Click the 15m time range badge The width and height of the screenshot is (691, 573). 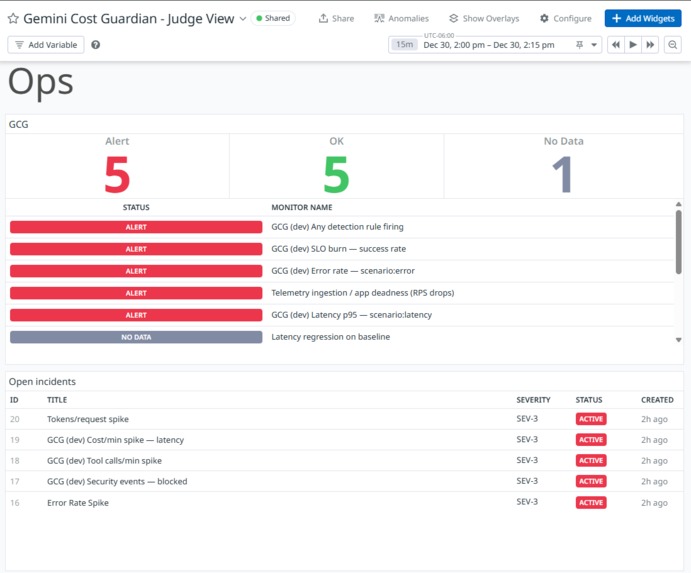[405, 45]
